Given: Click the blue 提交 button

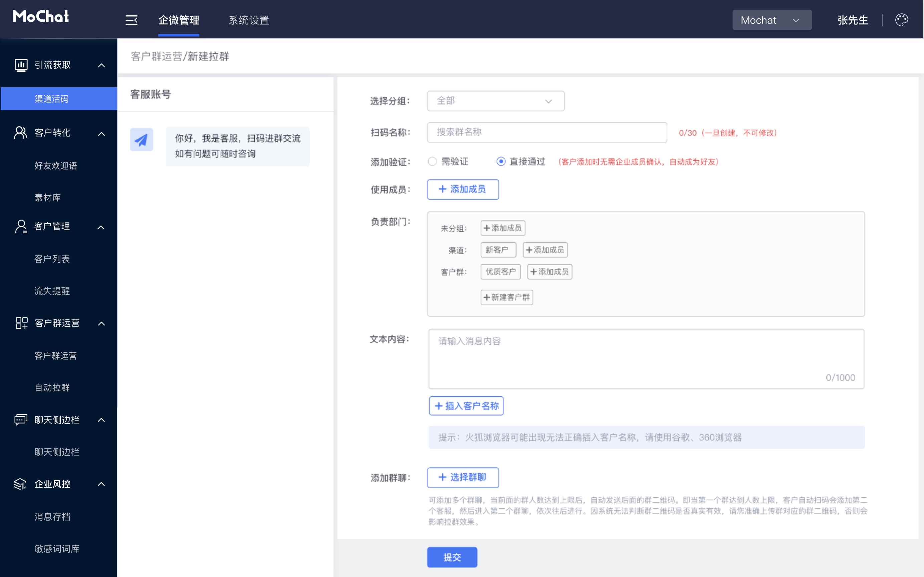Looking at the screenshot, I should [452, 557].
